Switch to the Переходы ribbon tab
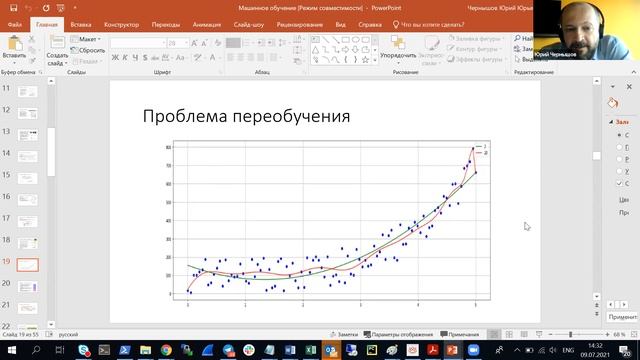This screenshot has width=640, height=360. click(166, 24)
